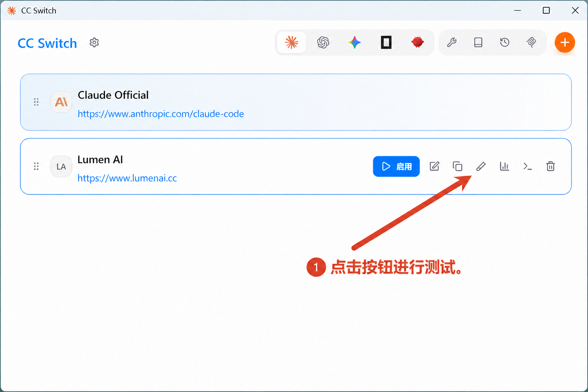The width and height of the screenshot is (588, 392).
Task: Click the Claude Official drag handle
Action: pyautogui.click(x=36, y=102)
